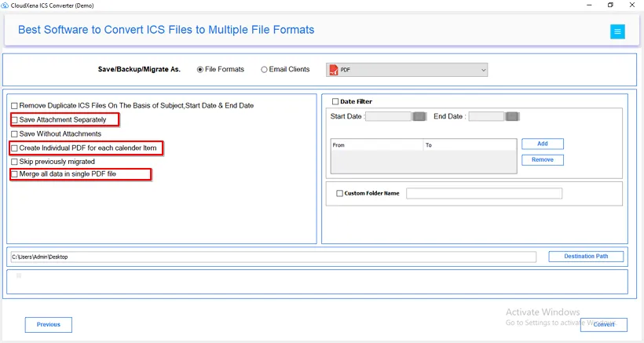The image size is (644, 343).
Task: Click the Destination Path button
Action: 586,256
